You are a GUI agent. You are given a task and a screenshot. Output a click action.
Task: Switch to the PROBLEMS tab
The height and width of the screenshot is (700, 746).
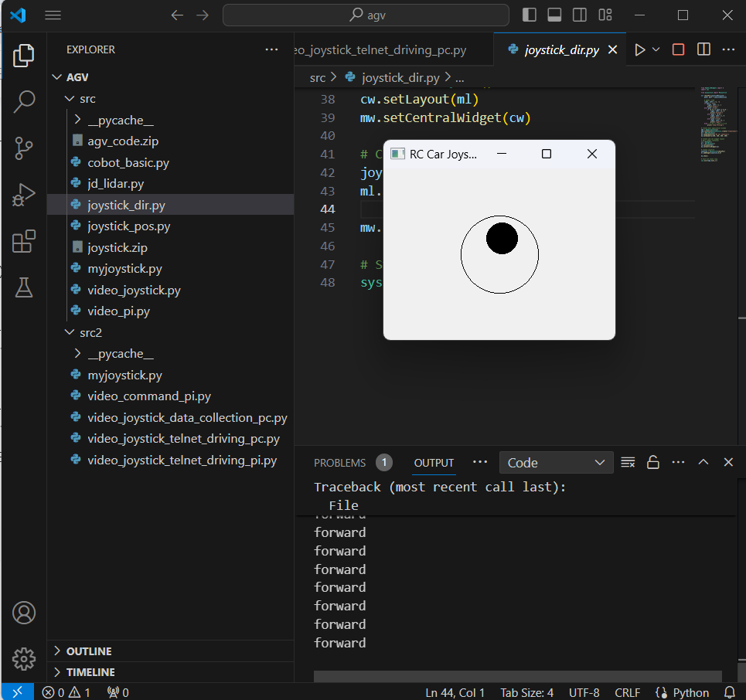[x=339, y=463]
